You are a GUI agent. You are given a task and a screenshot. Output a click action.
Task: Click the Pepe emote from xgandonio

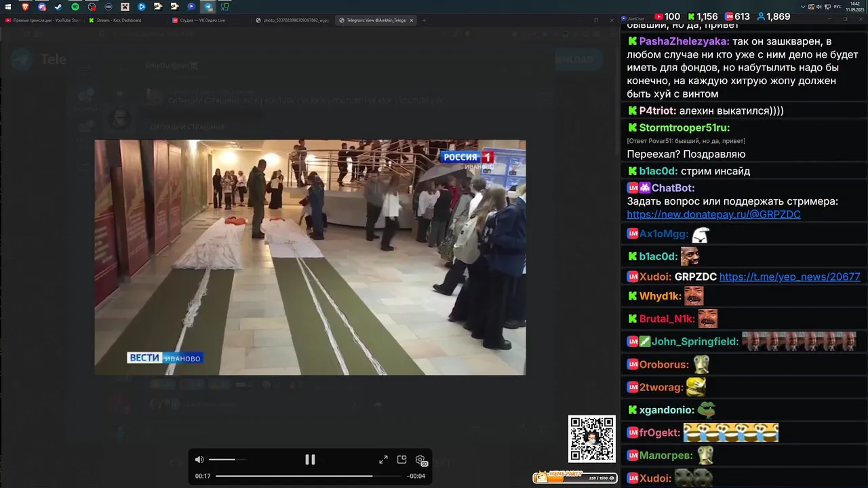tap(706, 410)
